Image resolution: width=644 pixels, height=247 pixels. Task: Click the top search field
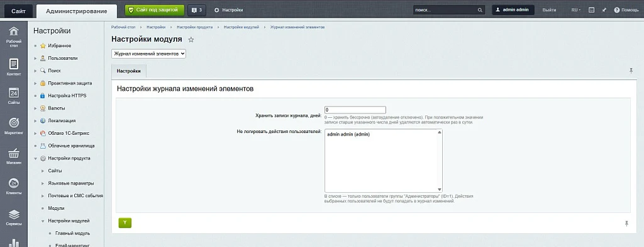(446, 10)
